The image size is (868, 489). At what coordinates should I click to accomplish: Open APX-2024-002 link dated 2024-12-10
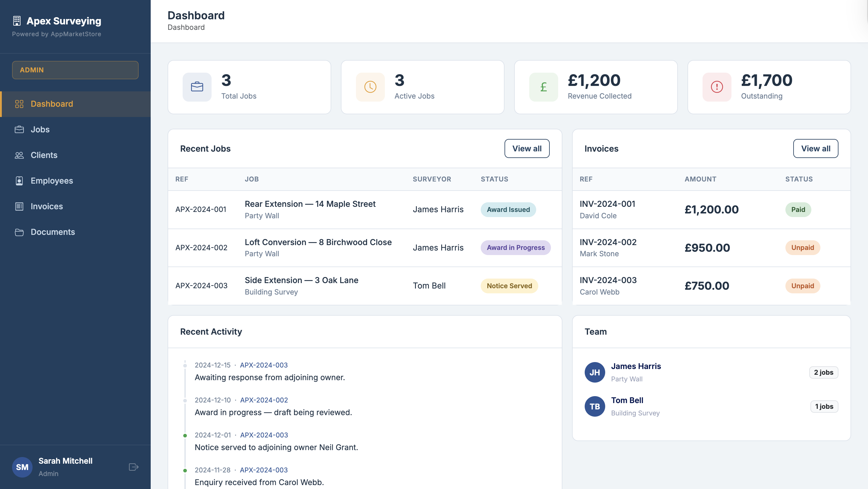264,400
